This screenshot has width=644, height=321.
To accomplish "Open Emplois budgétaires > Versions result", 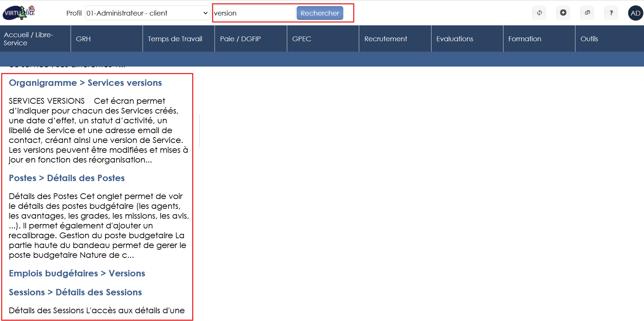I will pos(77,273).
